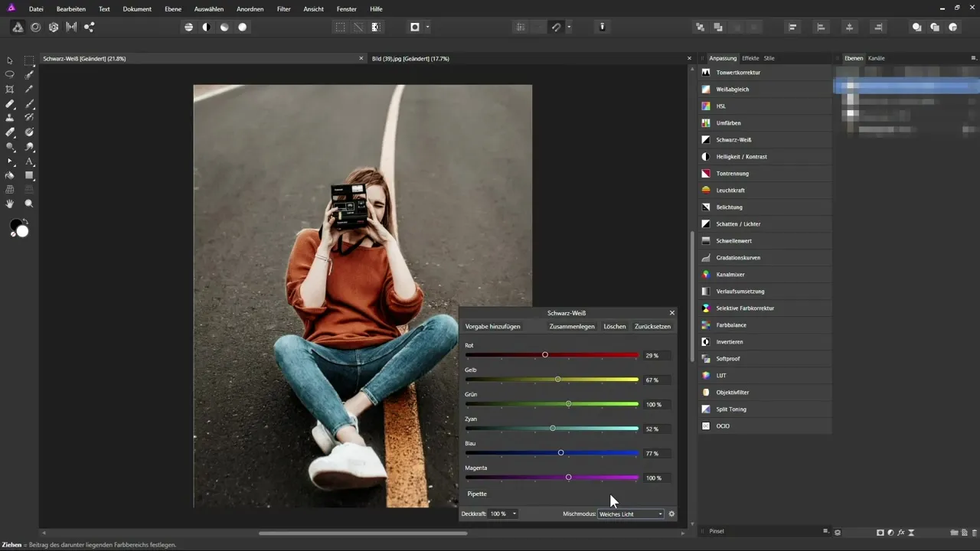Select the Clone stamp tool
Viewport: 980px width, 551px height.
pos(10,118)
